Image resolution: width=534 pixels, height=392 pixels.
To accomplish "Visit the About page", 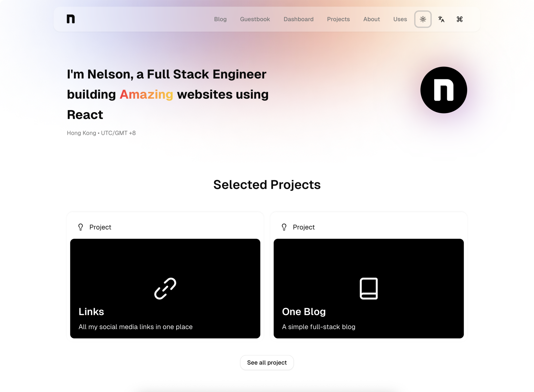I will [372, 19].
